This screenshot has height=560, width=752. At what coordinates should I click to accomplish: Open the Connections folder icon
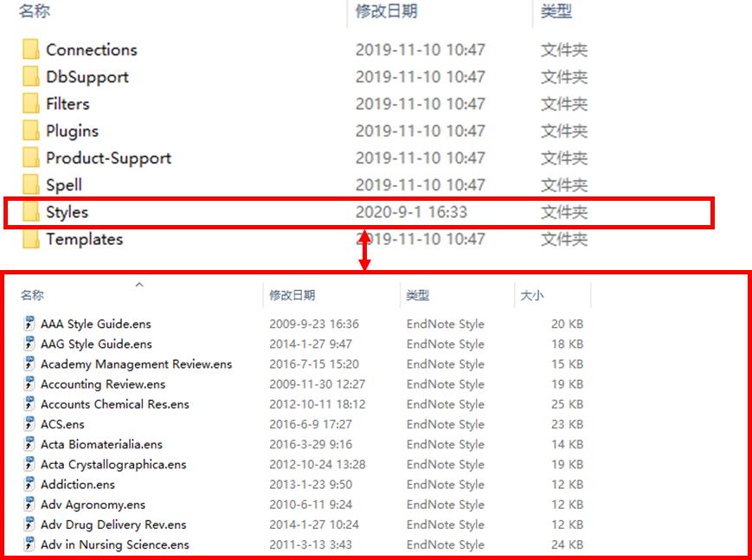(x=31, y=49)
